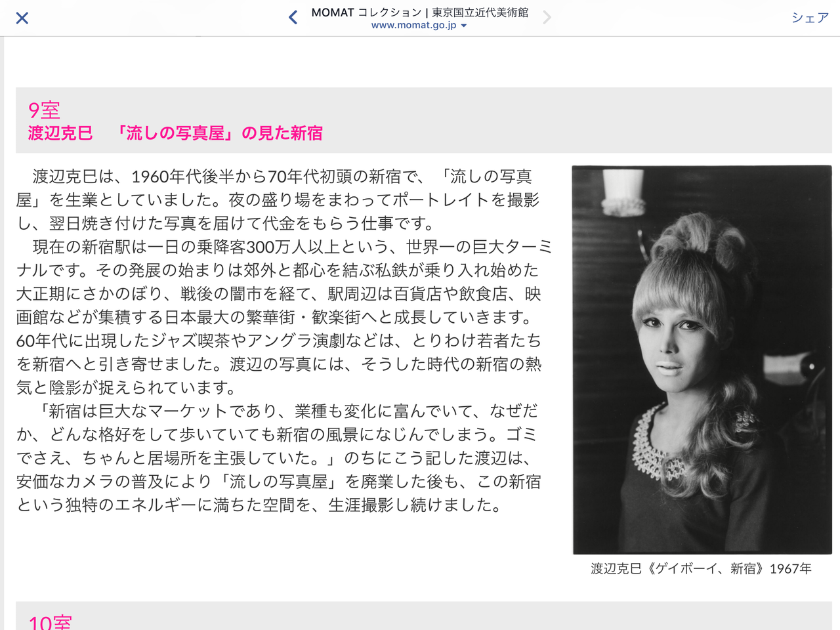Screen dimensions: 840x630
Task: Tap the シェア share button
Action: [810, 18]
